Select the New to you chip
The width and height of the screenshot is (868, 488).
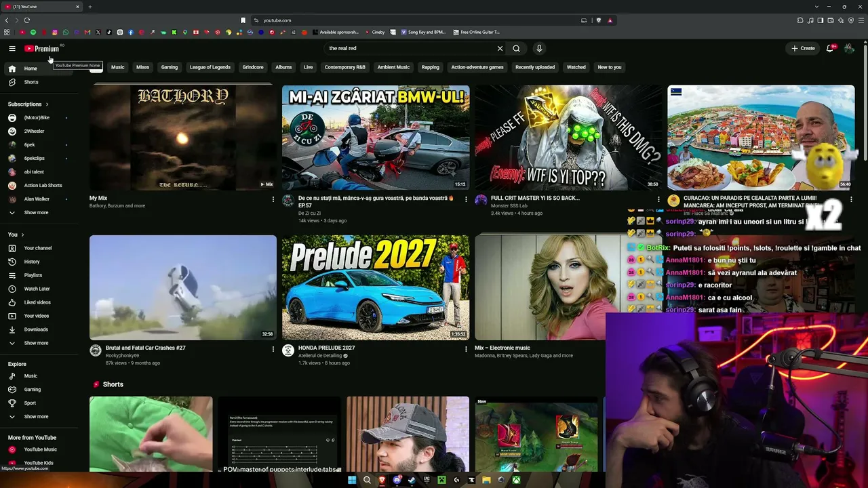610,67
